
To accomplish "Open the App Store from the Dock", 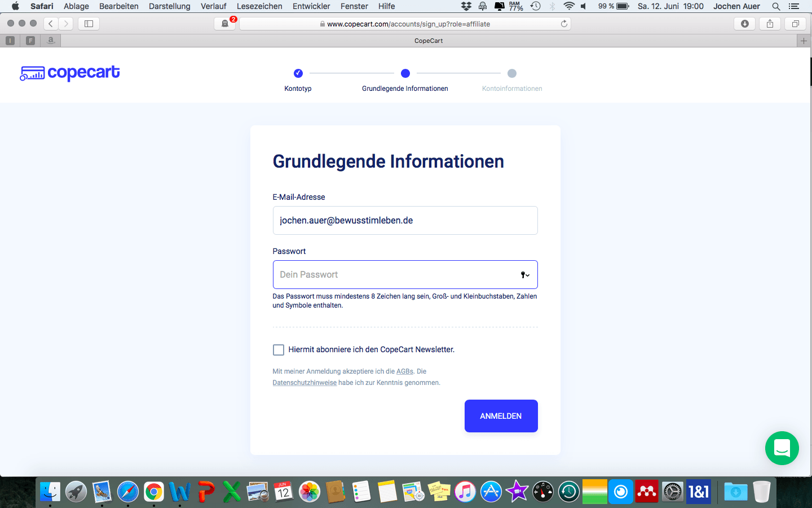I will [491, 492].
